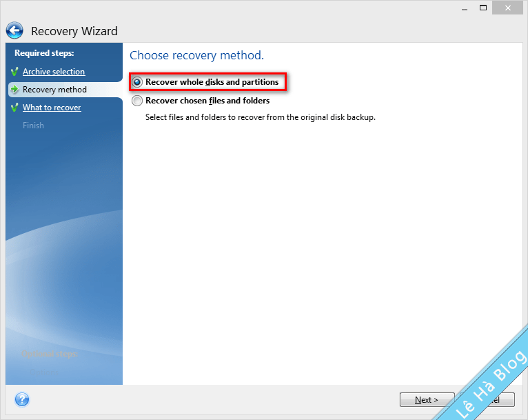The height and width of the screenshot is (420, 528).
Task: Click the blue back arrow icon
Action: (x=14, y=31)
